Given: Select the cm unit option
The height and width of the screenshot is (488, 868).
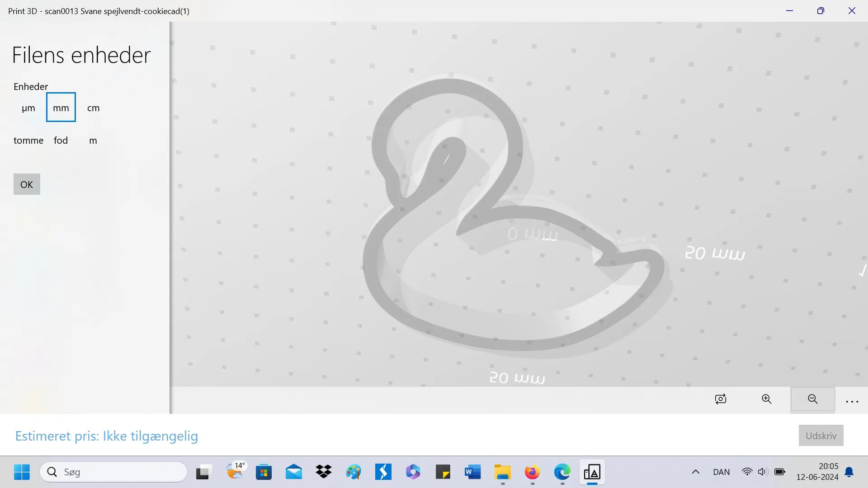Looking at the screenshot, I should (x=93, y=108).
